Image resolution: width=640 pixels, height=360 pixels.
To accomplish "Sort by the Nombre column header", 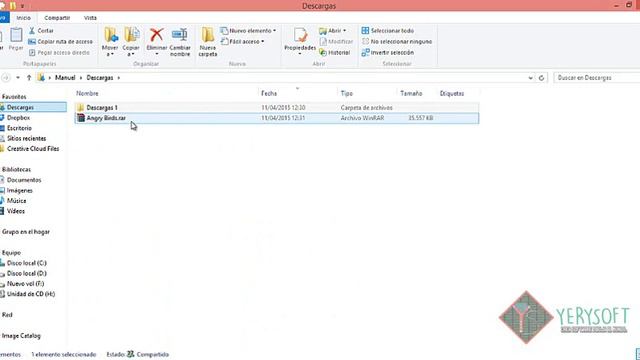I will (87, 93).
